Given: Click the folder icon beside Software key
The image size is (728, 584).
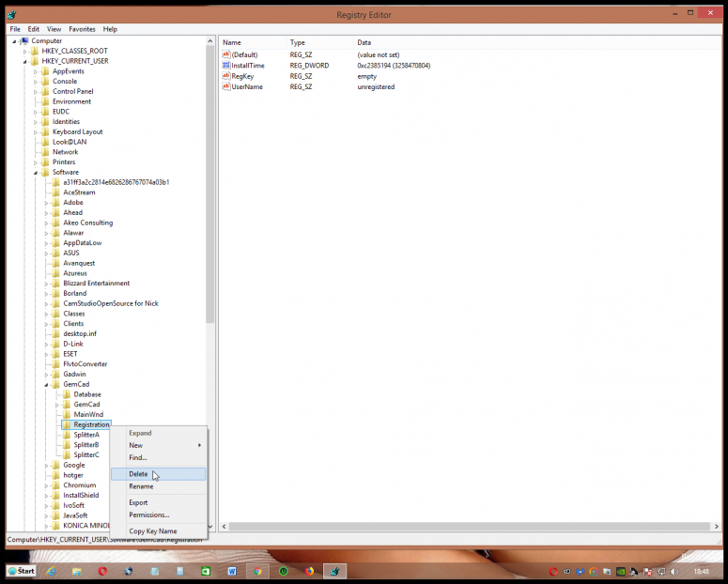Looking at the screenshot, I should coord(45,172).
